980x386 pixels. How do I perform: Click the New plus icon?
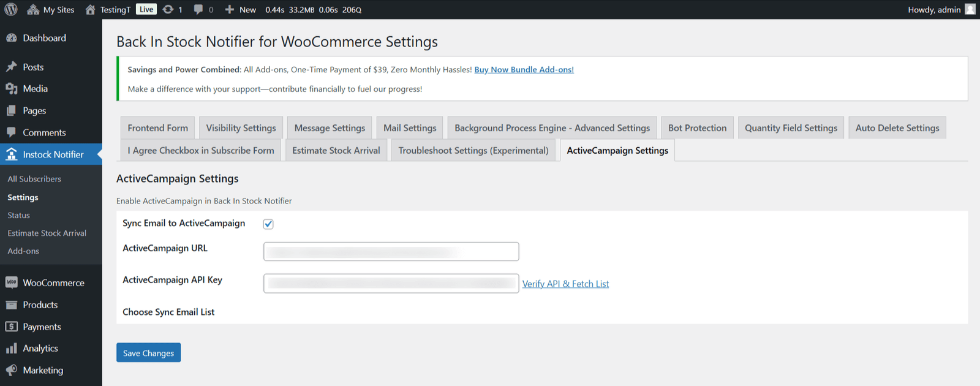click(230, 10)
